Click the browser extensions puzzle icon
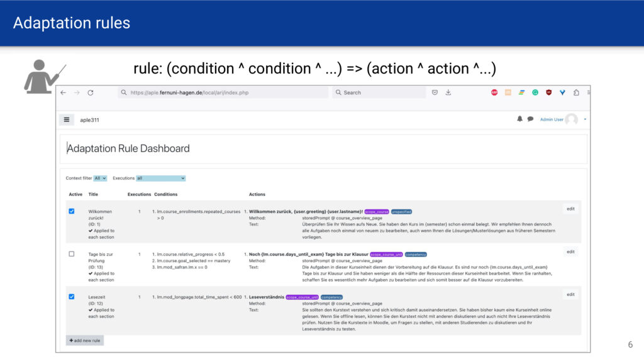The width and height of the screenshot is (644, 362). [x=575, y=92]
